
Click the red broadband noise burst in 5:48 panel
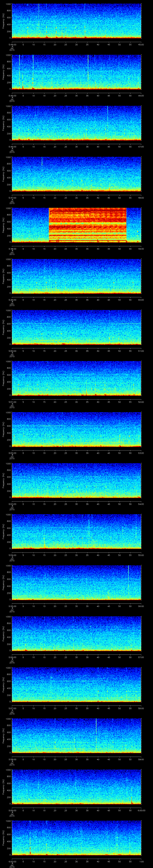point(87,225)
